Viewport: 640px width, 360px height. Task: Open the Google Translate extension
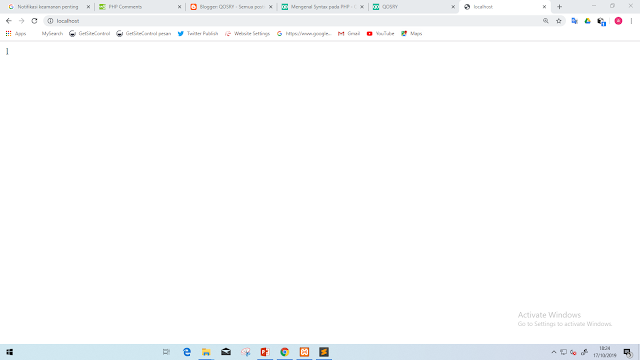(x=574, y=21)
